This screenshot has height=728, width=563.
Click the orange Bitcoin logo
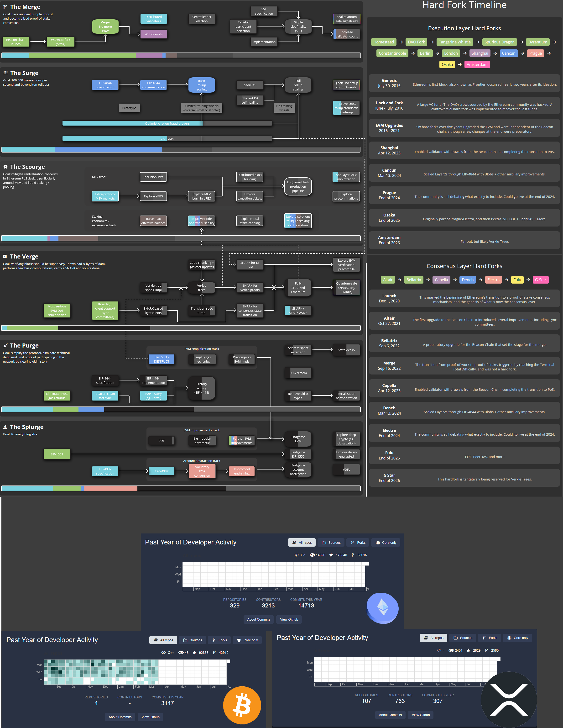pos(242,705)
